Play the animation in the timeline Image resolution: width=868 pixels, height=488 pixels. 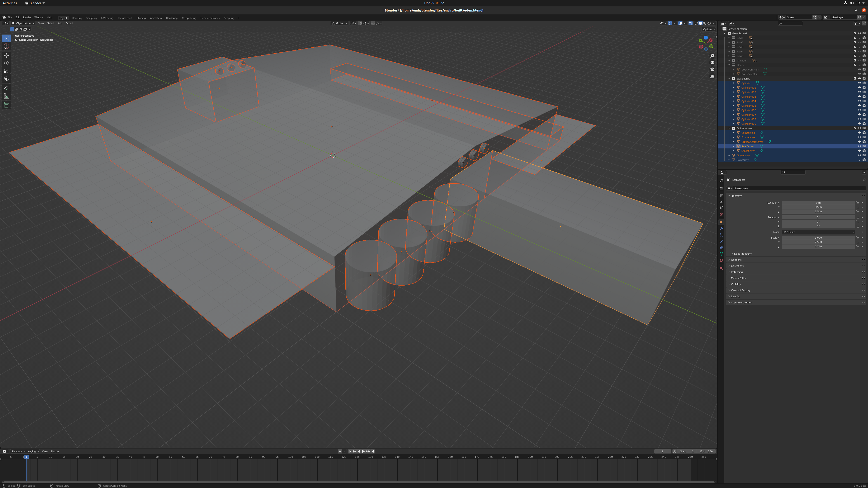click(x=363, y=451)
